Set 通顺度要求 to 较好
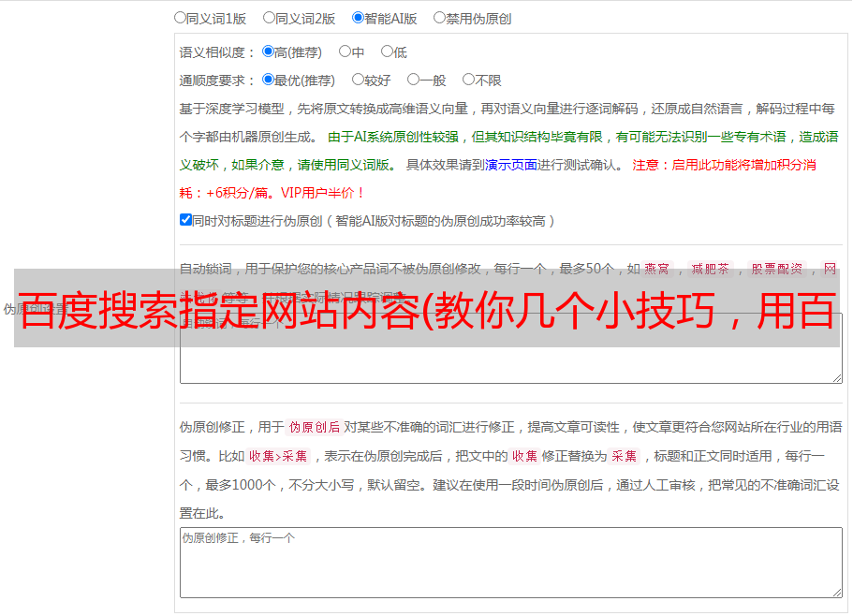The height and width of the screenshot is (616, 853). [x=358, y=80]
